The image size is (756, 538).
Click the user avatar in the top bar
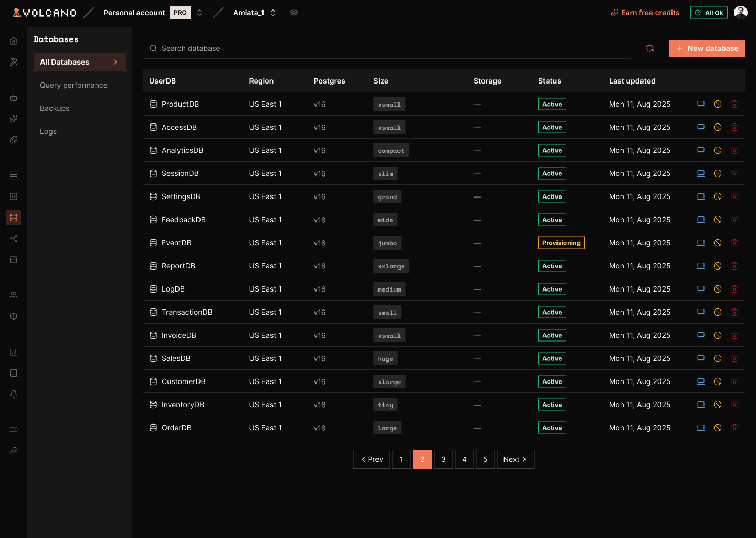(741, 13)
